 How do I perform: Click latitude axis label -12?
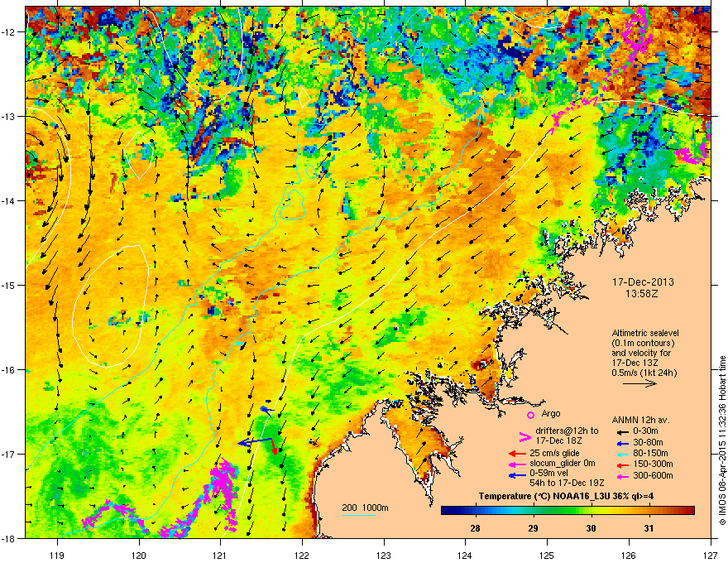click(x=9, y=32)
